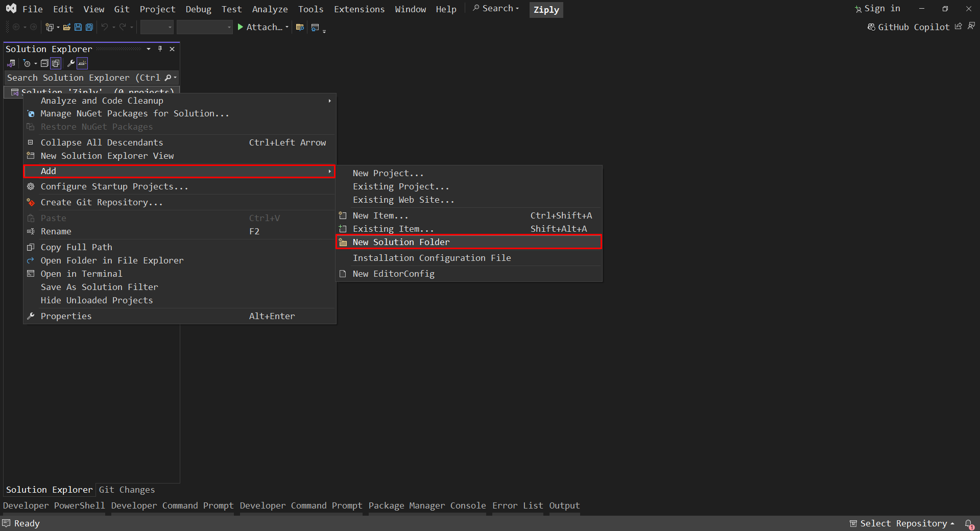The image size is (980, 531).
Task: Click the Share arrow icon near Copilot
Action: tap(959, 27)
